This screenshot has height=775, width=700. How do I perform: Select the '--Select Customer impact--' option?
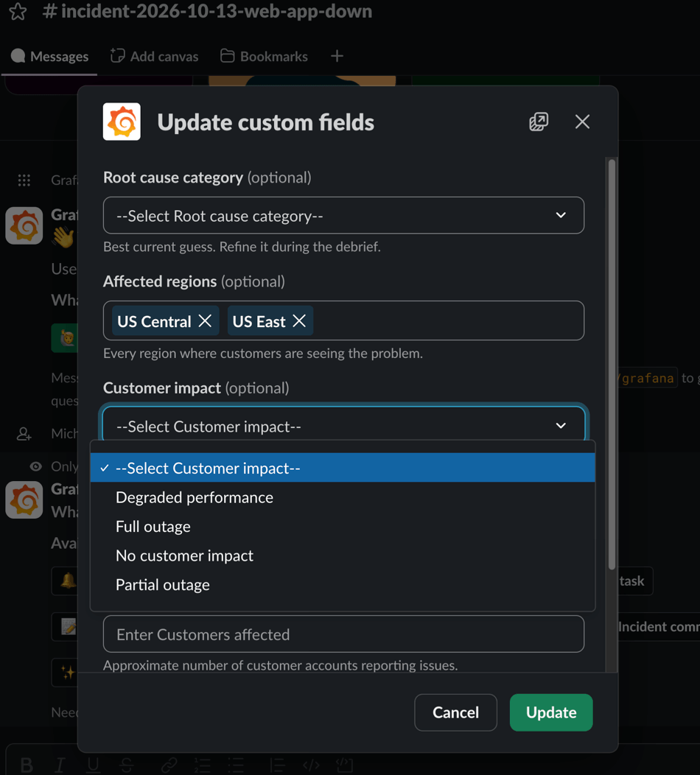tap(343, 468)
